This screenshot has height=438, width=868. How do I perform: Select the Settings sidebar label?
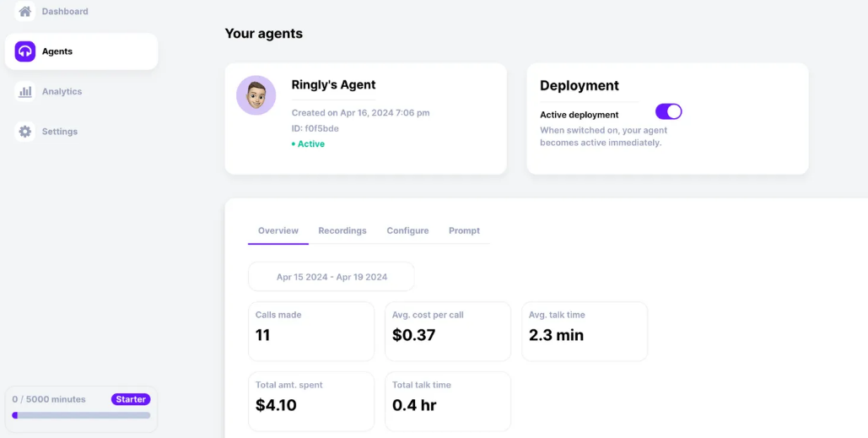[x=60, y=132]
